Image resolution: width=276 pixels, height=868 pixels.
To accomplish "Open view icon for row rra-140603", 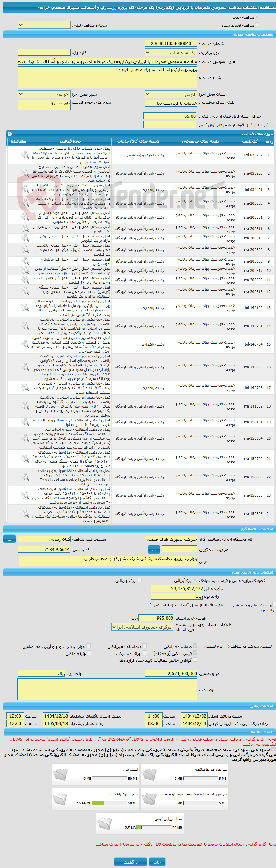I will pyautogui.click(x=25, y=367).
